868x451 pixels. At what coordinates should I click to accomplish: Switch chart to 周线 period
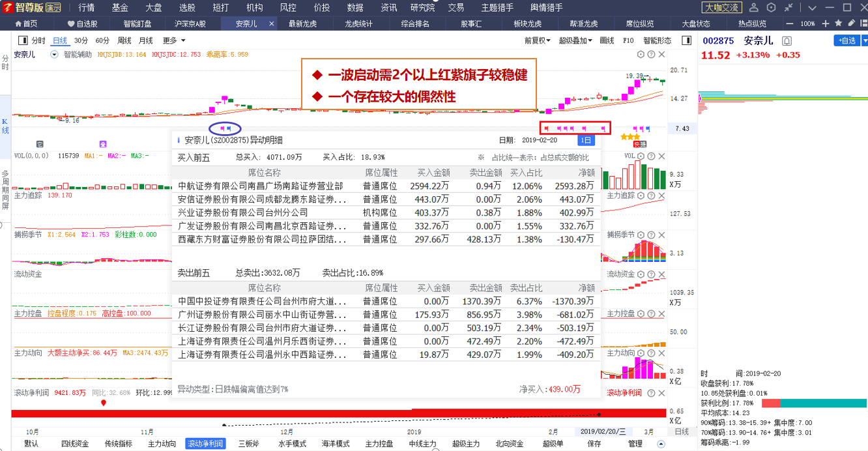124,40
